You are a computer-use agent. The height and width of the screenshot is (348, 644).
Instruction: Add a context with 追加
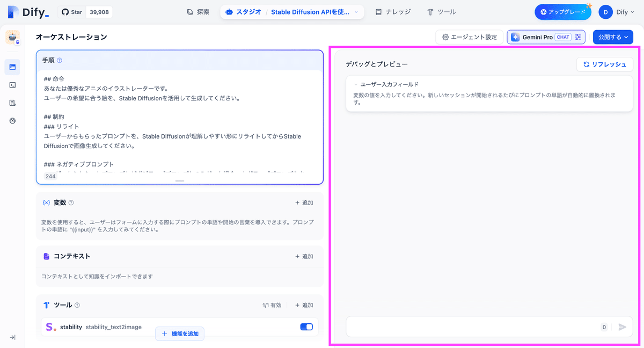304,256
